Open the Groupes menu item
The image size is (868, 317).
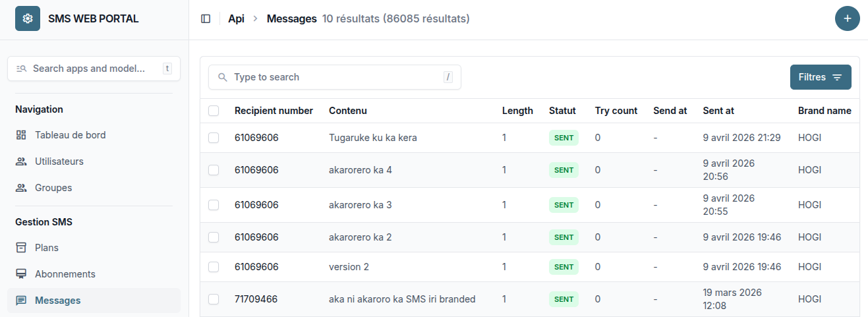pyautogui.click(x=94, y=188)
